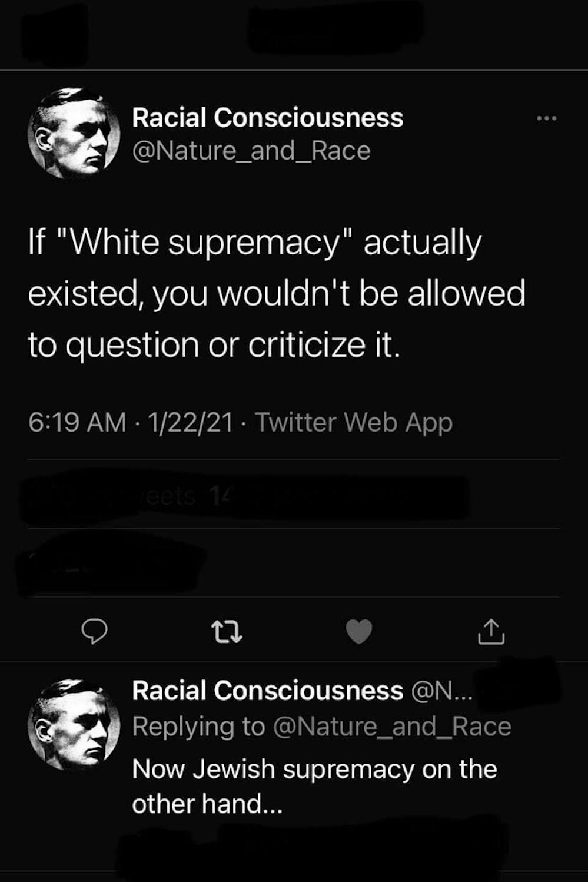The image size is (588, 882).
Task: Click the 1/22/21 date
Action: 190,422
